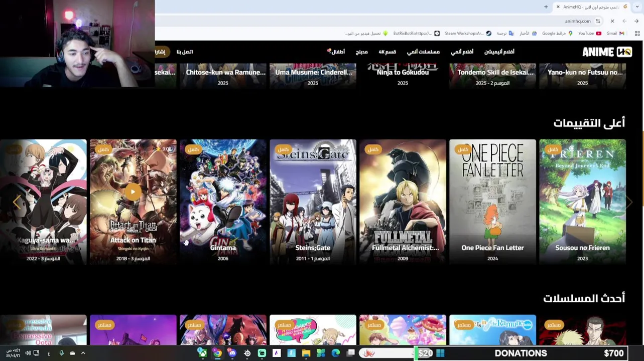Screen dimensions: 644x361
Task: Open a new browser tab
Action: [546, 7]
